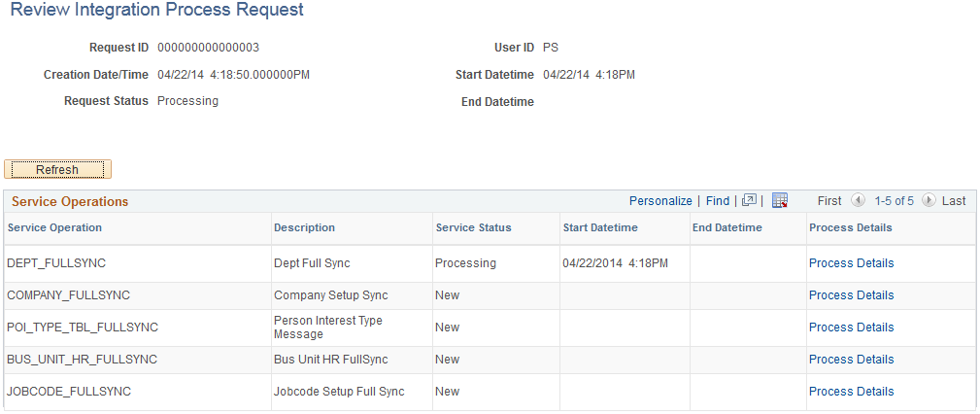The image size is (980, 414).
Task: Click the next rows arrow icon
Action: pos(929,201)
